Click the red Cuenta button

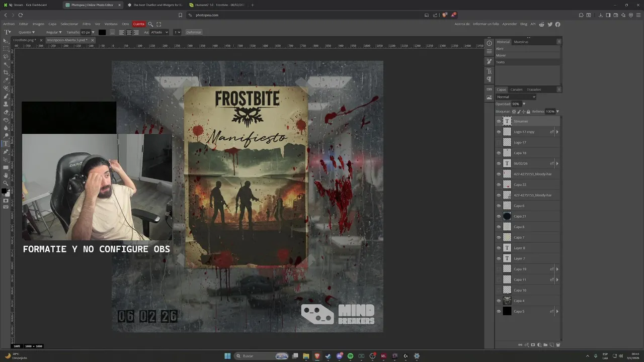coord(139,24)
